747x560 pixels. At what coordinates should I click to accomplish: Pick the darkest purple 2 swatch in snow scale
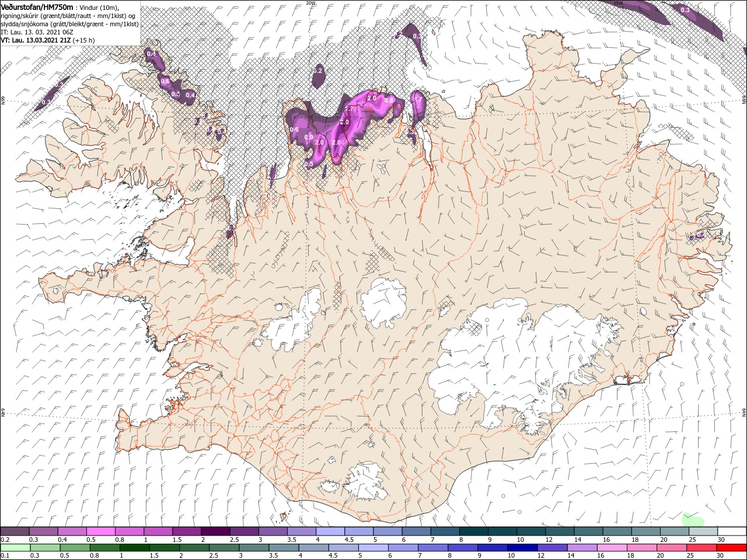(x=215, y=531)
